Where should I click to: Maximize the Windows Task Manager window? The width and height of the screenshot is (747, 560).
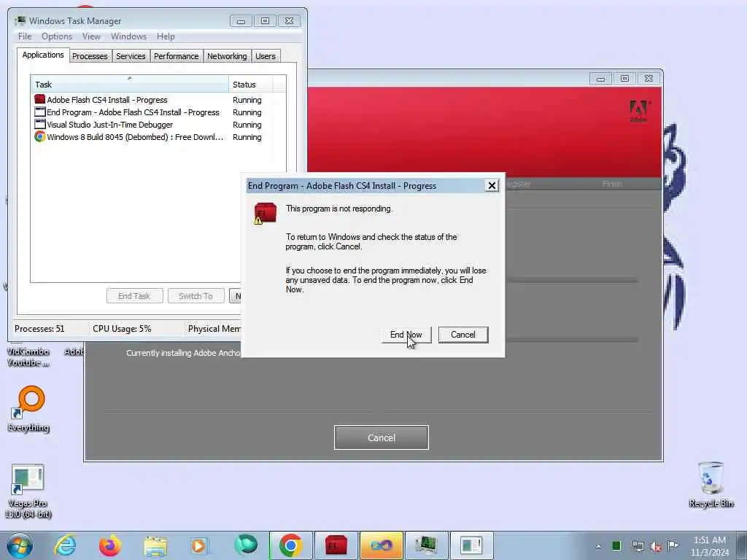(x=265, y=21)
